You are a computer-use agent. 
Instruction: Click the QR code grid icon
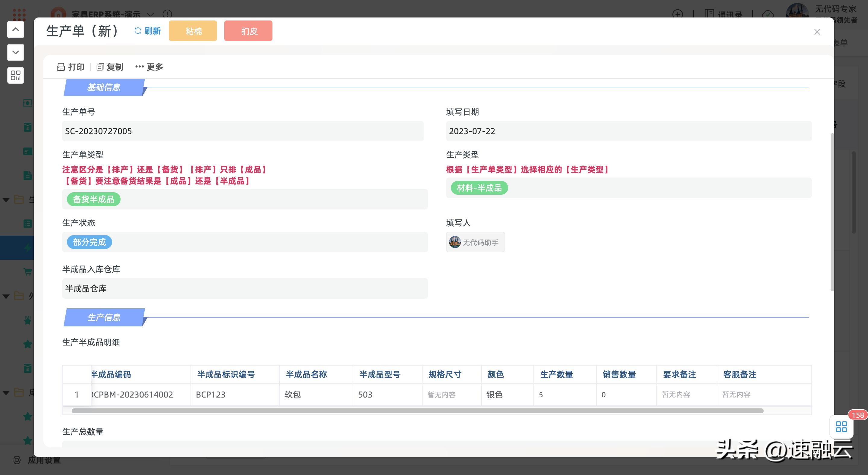[15, 75]
